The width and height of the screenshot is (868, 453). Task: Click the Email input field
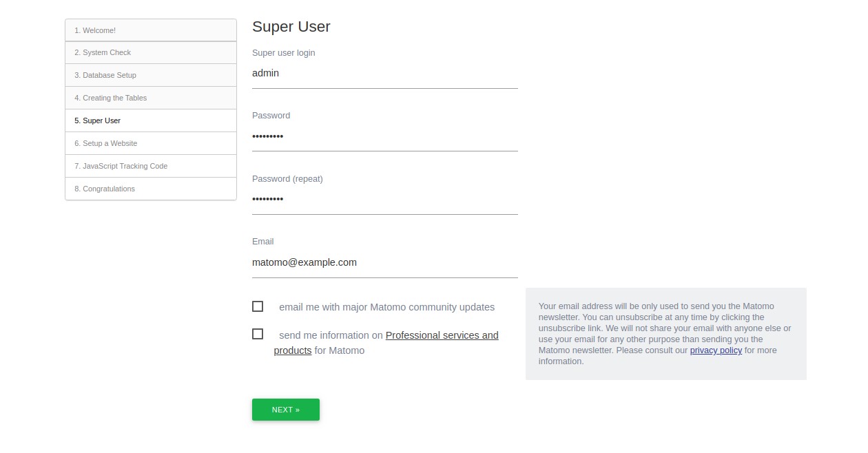tap(384, 262)
